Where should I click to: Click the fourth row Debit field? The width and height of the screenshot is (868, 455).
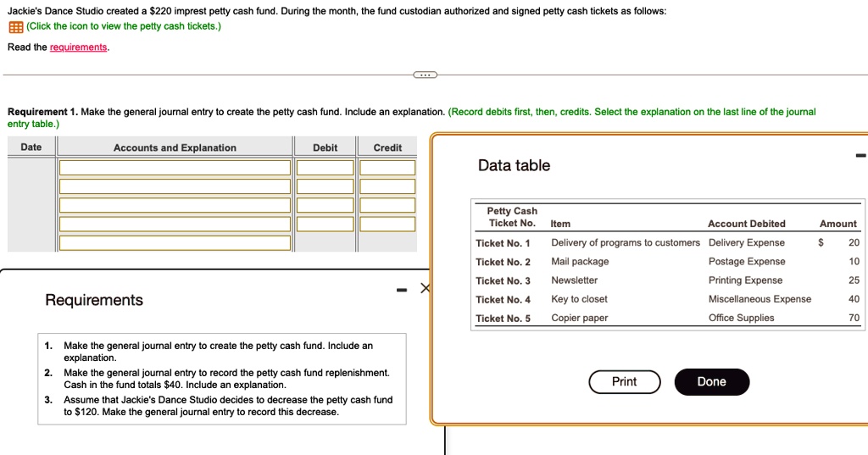325,224
